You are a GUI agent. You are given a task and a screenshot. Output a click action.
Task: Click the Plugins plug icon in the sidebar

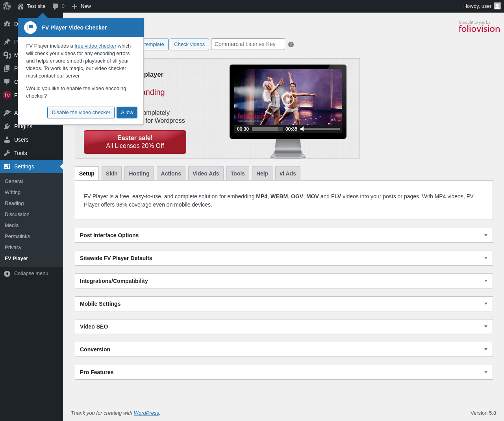point(7,126)
